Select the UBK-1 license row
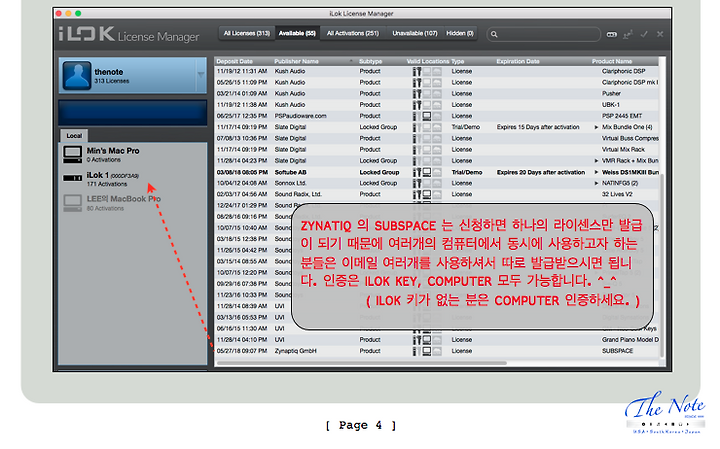 click(x=437, y=105)
